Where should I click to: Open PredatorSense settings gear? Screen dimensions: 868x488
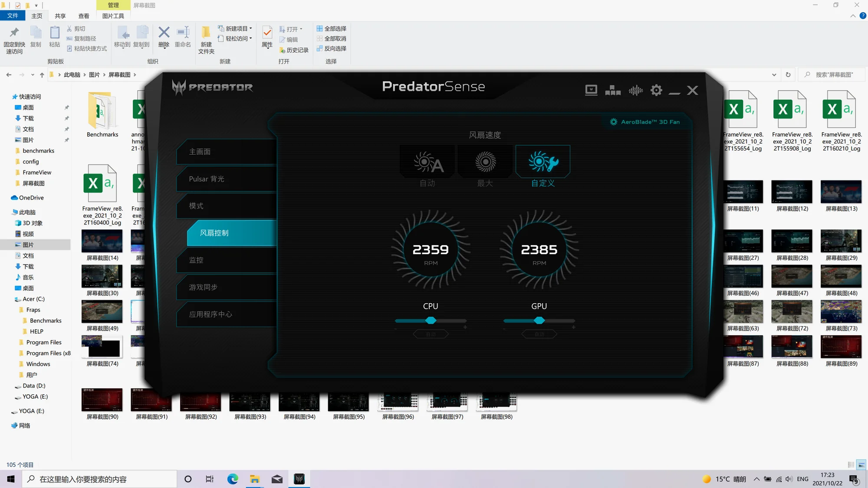[x=656, y=90]
